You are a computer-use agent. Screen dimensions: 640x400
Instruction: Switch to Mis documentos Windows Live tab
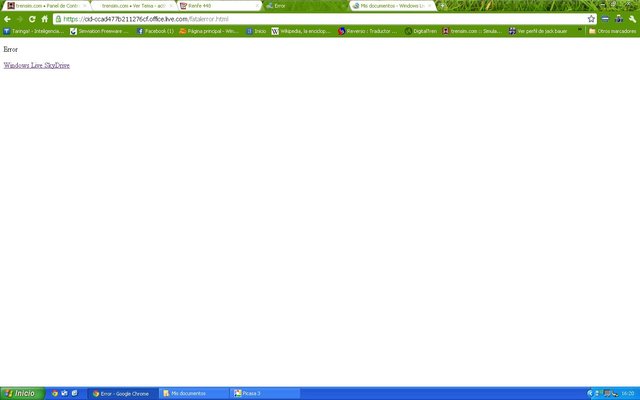point(393,6)
